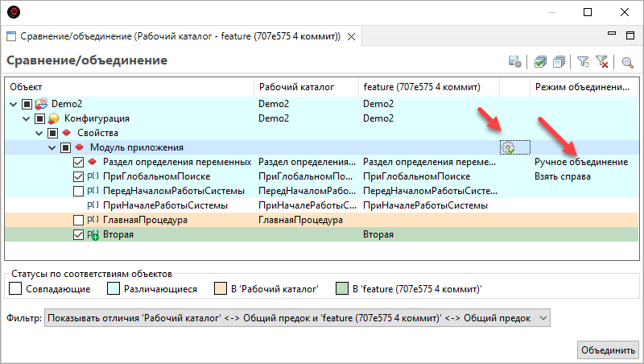Uncheck the ПриГлобальномПоиске checkbox
Viewport: 644px width, 364px height.
tap(78, 176)
